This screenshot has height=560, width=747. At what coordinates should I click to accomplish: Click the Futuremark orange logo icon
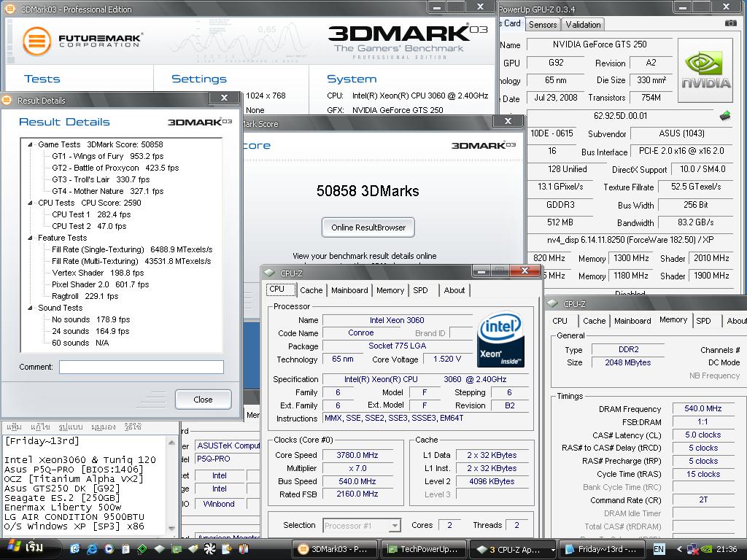click(x=36, y=41)
